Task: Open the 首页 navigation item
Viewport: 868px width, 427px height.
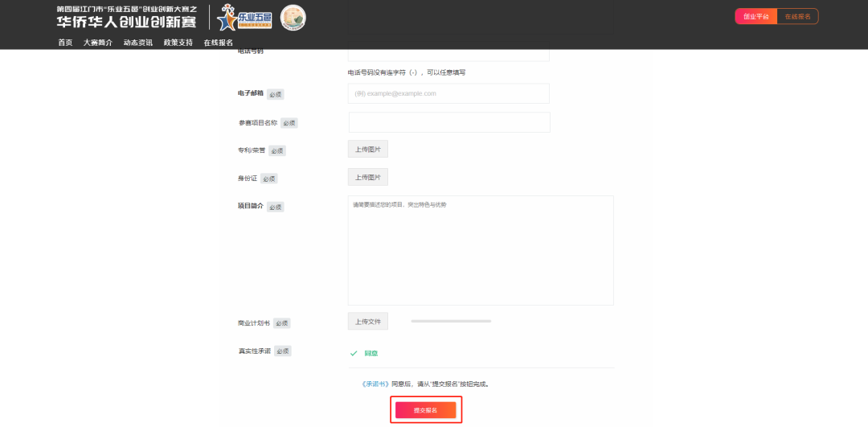Action: click(65, 43)
